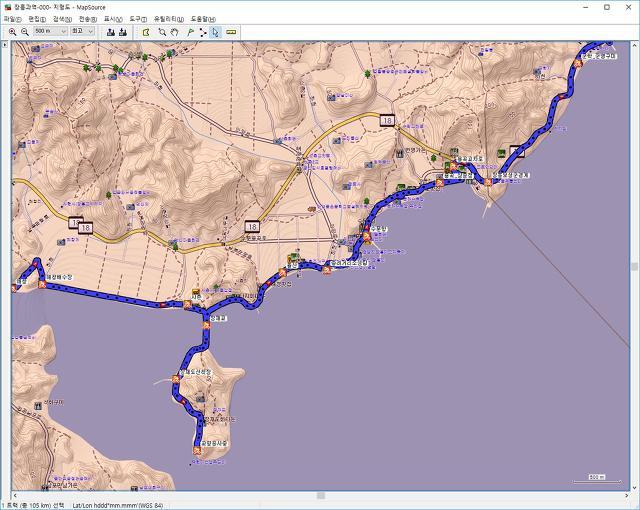Click the zoom in magnifier icon
The width and height of the screenshot is (640, 510).
point(13,32)
